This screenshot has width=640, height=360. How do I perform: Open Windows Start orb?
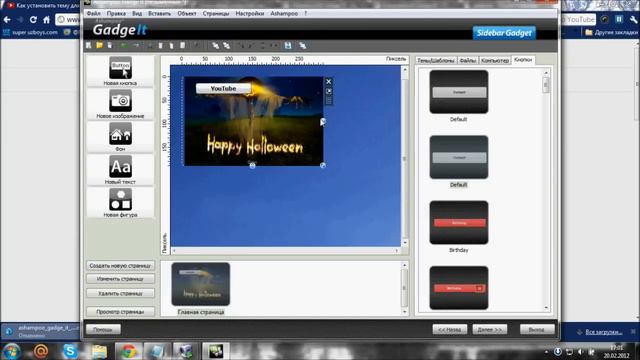[x=11, y=351]
